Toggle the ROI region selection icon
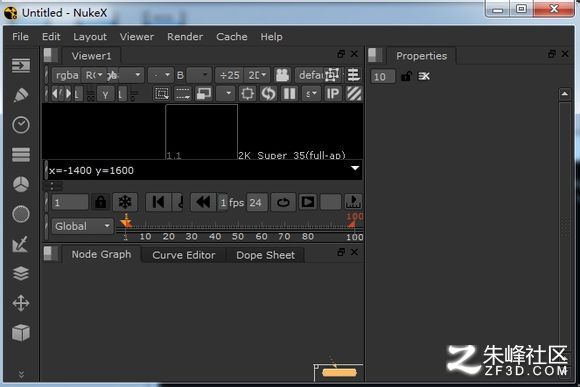Viewport: 580px width, 387px height. tap(162, 94)
